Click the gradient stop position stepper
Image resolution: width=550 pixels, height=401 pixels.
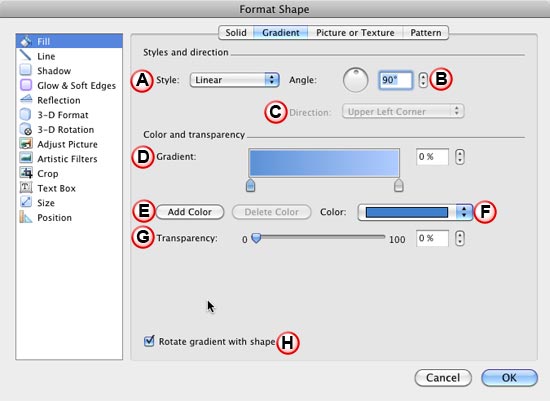point(460,157)
